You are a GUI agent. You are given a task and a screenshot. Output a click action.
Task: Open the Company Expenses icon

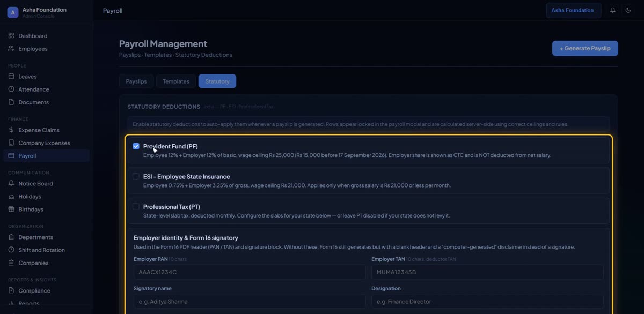(11, 143)
